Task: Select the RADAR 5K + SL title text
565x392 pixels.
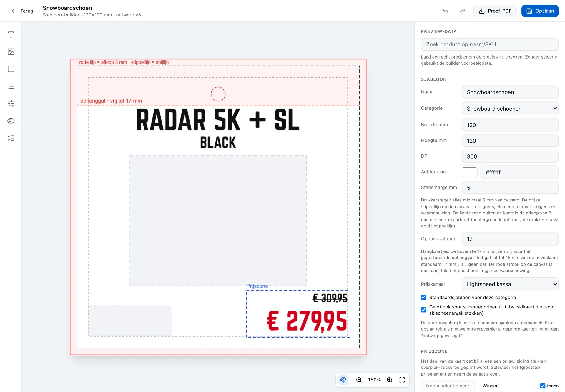Action: [x=218, y=120]
